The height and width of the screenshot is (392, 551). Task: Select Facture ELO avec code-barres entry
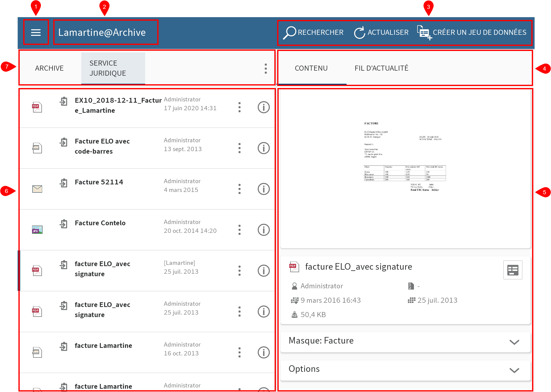(x=147, y=148)
